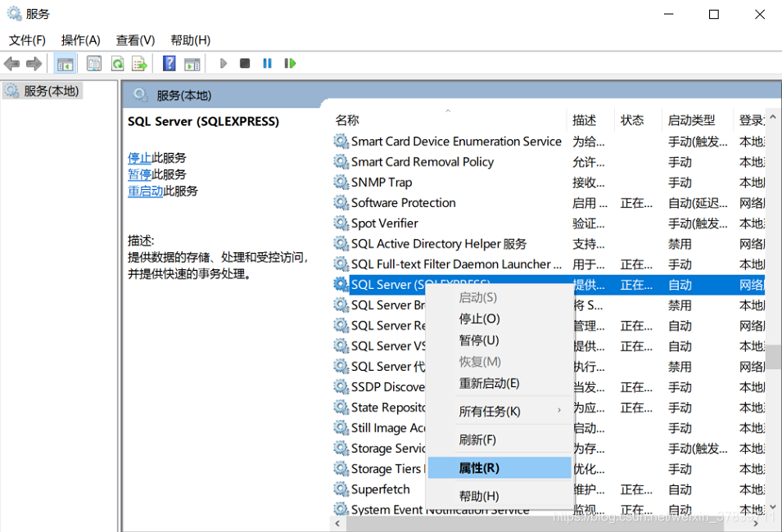Toggle the action pane toolbar icon

tap(192, 63)
